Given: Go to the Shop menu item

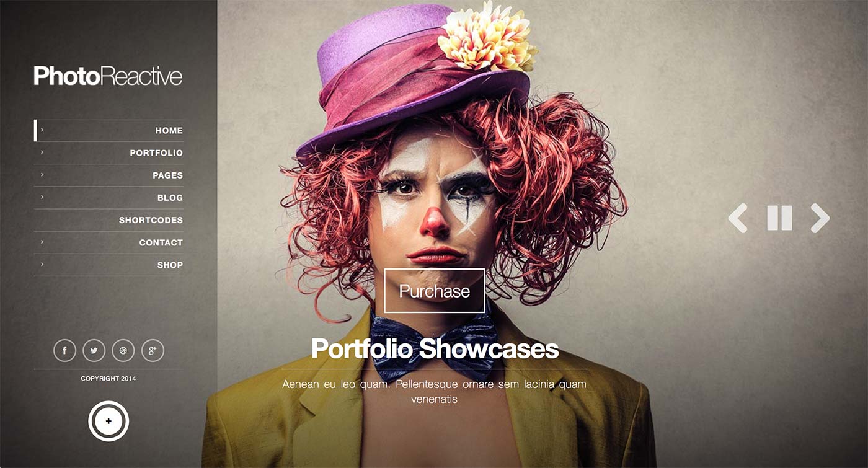Looking at the screenshot, I should 108,265.
